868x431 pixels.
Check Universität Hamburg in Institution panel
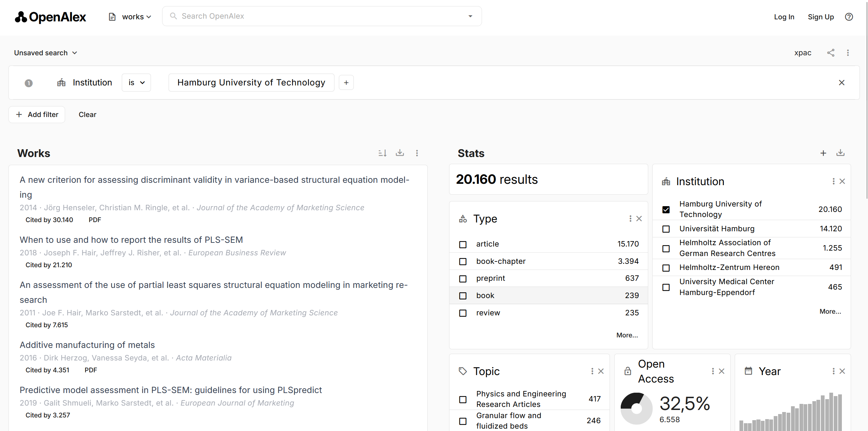(x=666, y=229)
